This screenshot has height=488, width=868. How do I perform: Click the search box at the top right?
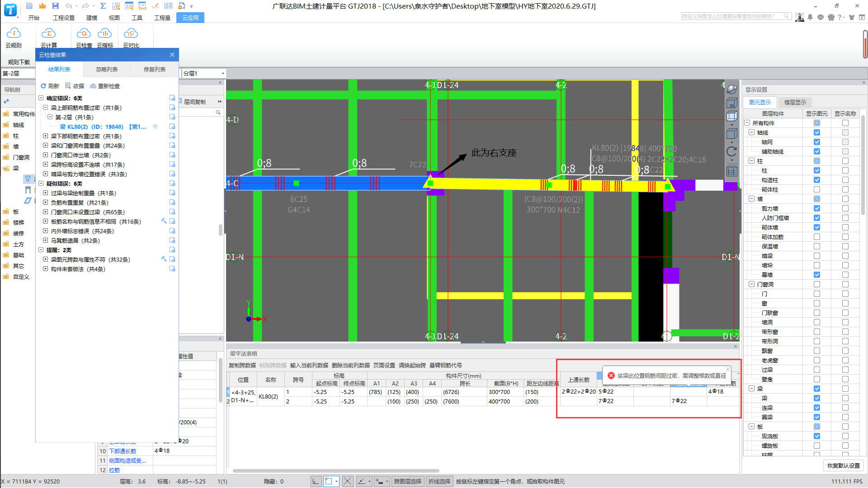pos(736,16)
